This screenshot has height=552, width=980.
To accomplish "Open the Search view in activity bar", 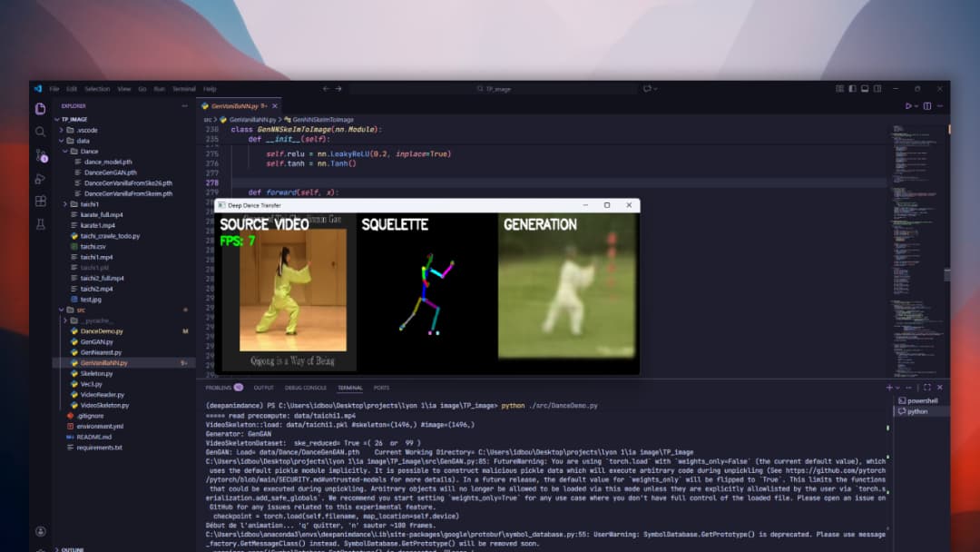I will point(40,132).
